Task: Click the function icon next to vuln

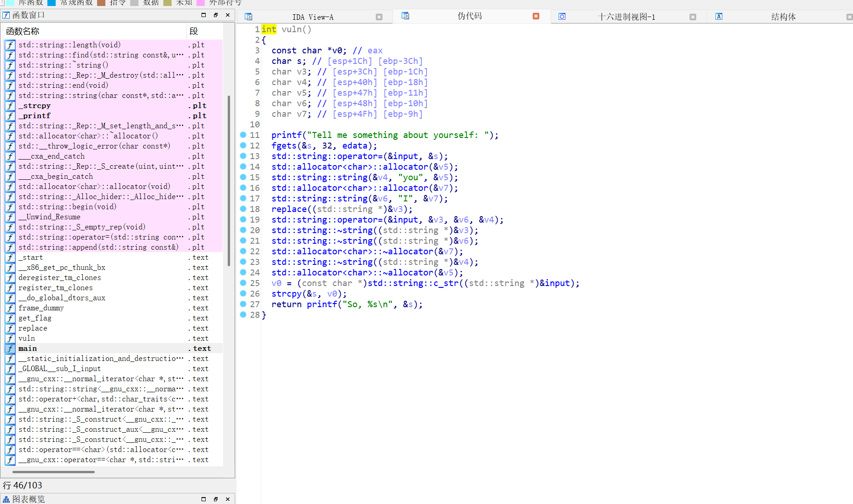Action: (10, 338)
